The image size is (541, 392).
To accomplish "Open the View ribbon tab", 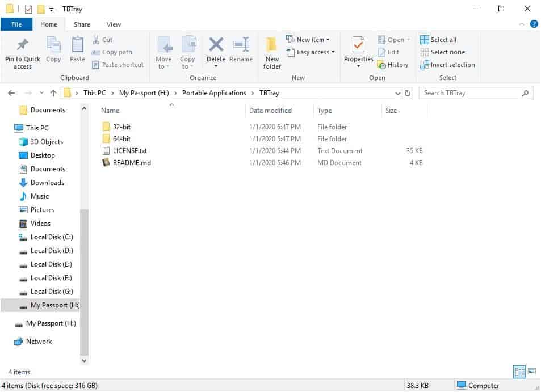I will coord(114,24).
